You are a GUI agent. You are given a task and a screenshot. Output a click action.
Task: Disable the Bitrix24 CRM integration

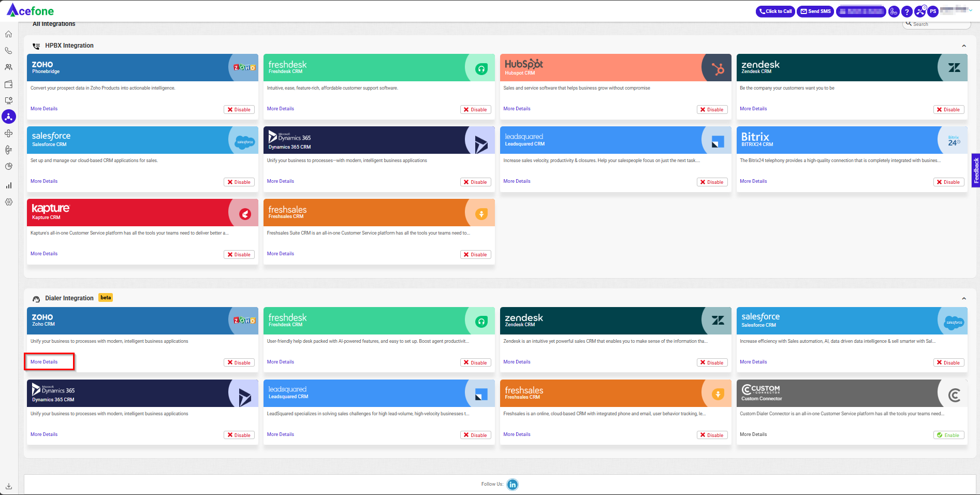[x=949, y=182]
